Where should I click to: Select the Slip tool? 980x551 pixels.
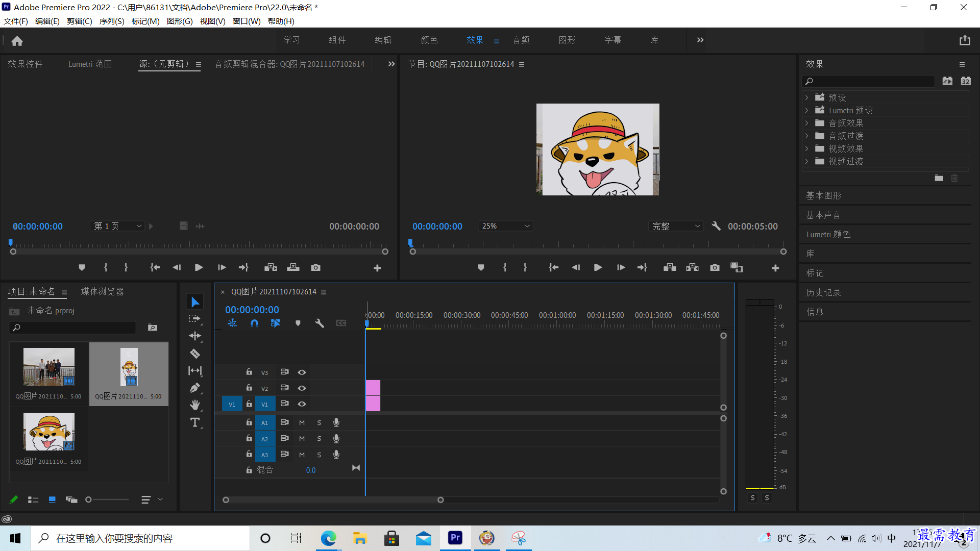pos(195,371)
